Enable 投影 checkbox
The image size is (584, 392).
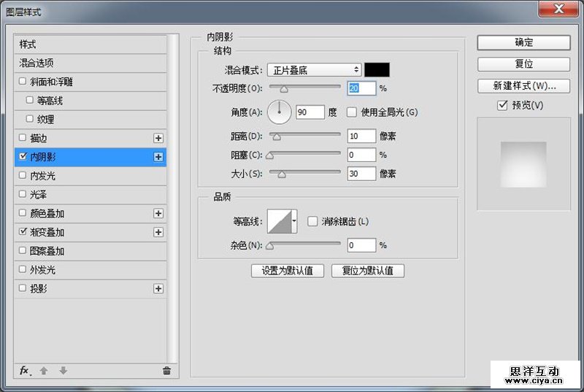(x=23, y=288)
